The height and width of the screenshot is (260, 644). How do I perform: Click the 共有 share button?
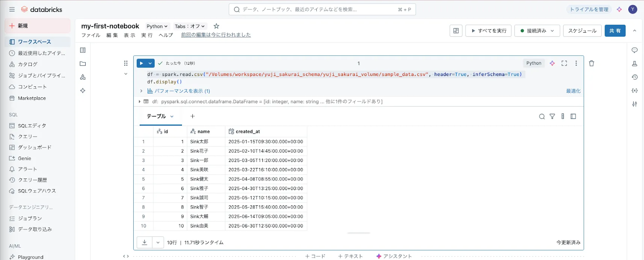click(615, 31)
